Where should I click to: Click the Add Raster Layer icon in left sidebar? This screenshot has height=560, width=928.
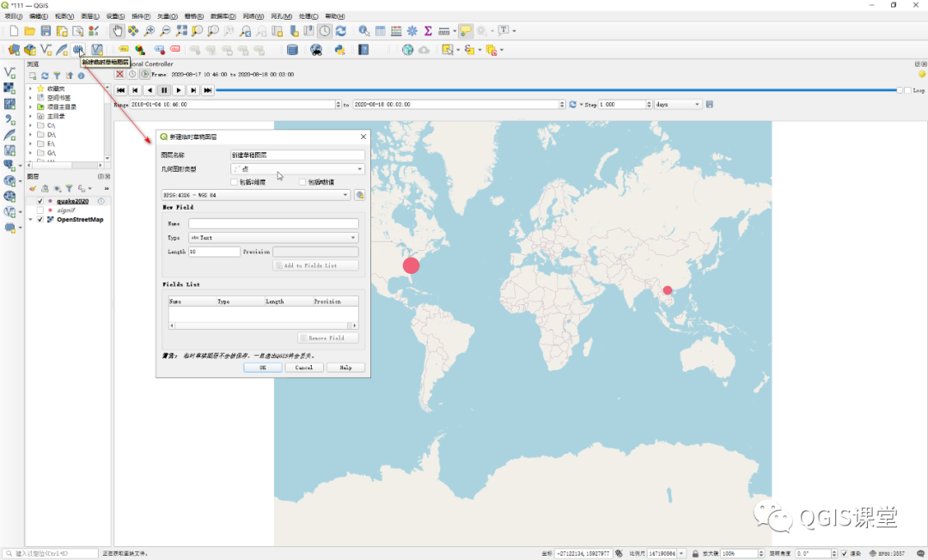pyautogui.click(x=9, y=88)
